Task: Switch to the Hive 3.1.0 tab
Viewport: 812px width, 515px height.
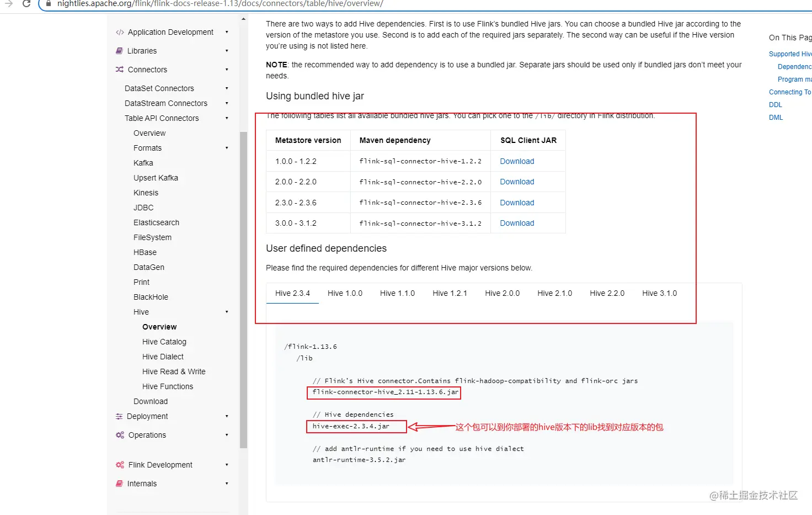Action: coord(659,293)
